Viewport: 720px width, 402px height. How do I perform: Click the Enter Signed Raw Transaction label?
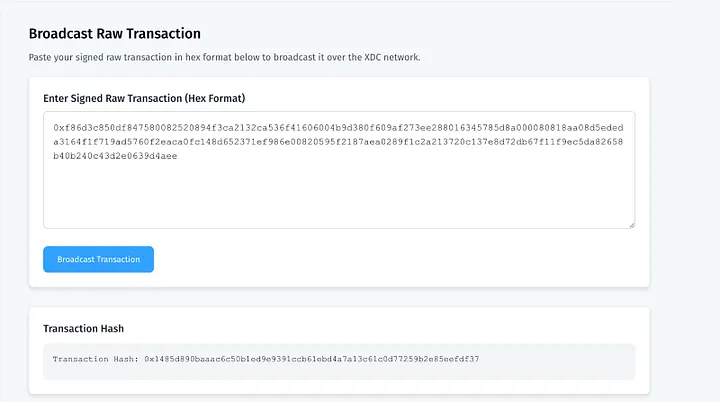pos(144,98)
